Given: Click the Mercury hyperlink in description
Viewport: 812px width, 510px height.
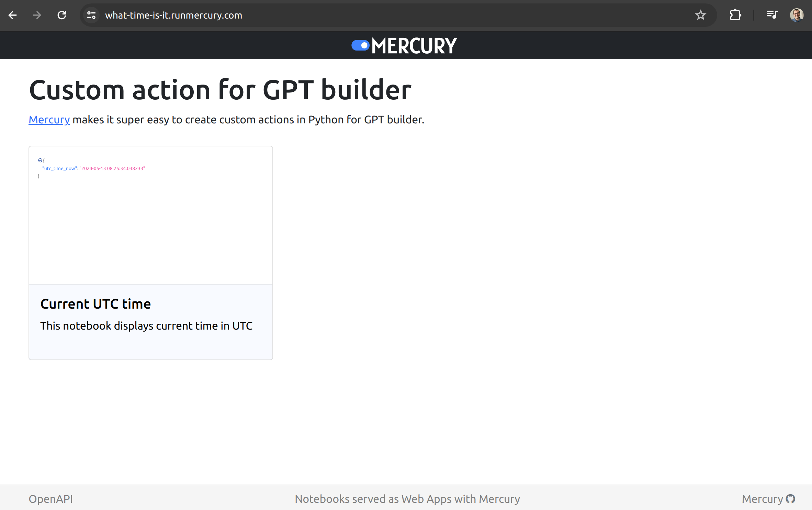Looking at the screenshot, I should click(x=49, y=120).
